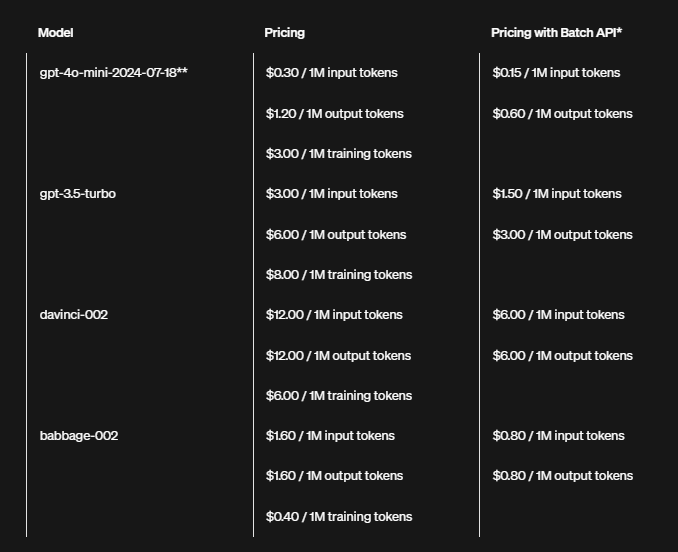The image size is (678, 552).
Task: Click the $3.00 / 1M training tokens price
Action: pos(338,154)
